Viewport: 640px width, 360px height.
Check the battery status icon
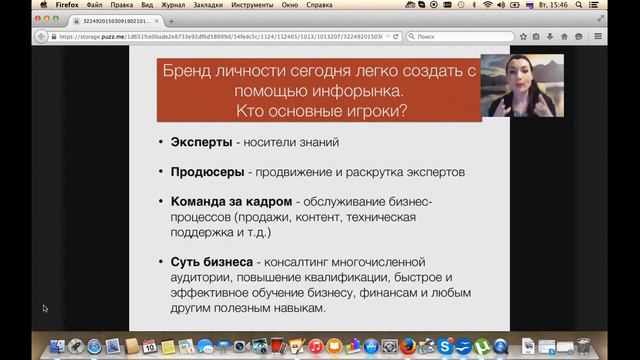[515, 5]
